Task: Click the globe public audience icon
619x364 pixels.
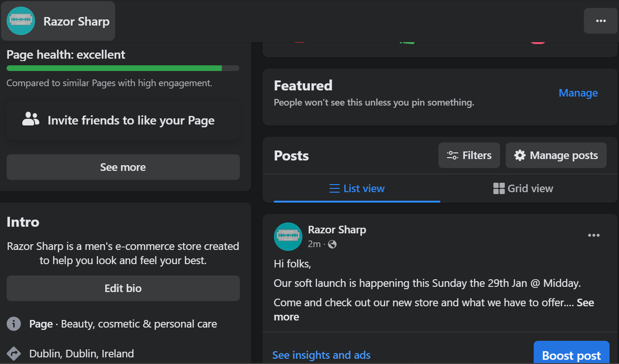Action: point(332,244)
